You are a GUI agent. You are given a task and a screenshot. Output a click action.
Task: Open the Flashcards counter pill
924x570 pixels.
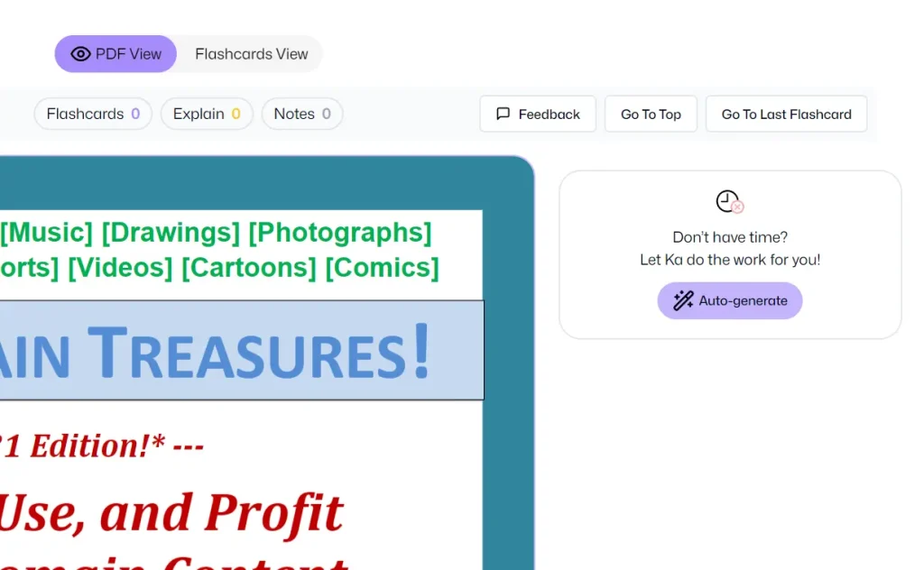93,114
